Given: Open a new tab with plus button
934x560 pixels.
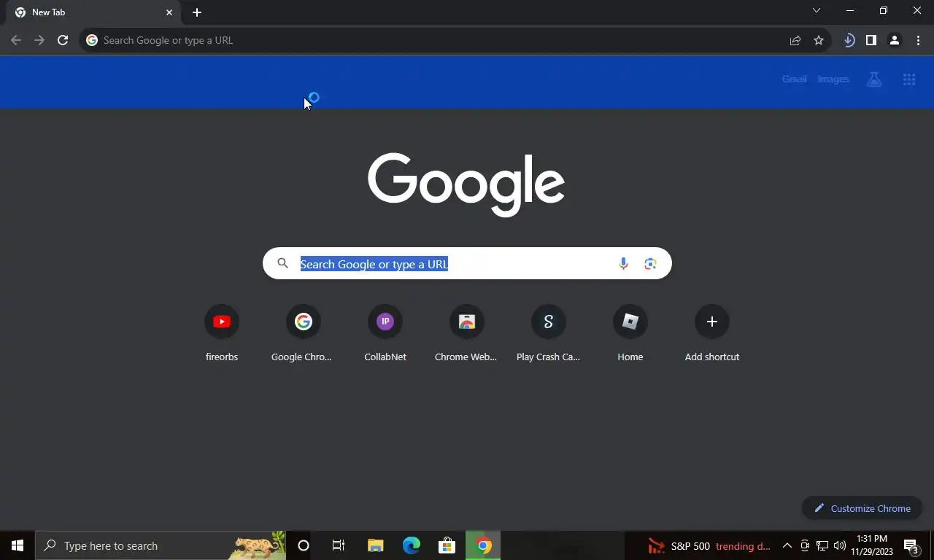Looking at the screenshot, I should pyautogui.click(x=197, y=12).
